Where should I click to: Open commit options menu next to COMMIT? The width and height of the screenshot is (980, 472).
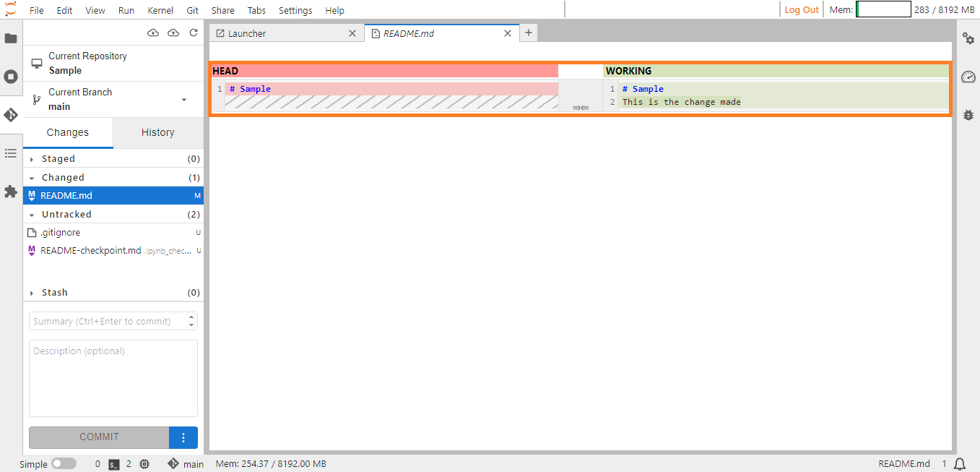pos(183,437)
